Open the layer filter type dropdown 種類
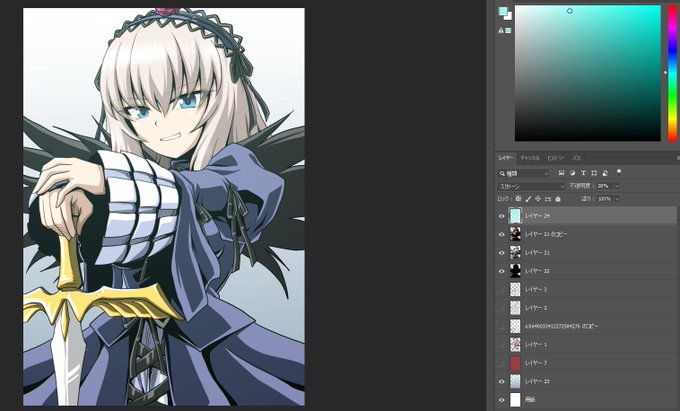 tap(523, 173)
